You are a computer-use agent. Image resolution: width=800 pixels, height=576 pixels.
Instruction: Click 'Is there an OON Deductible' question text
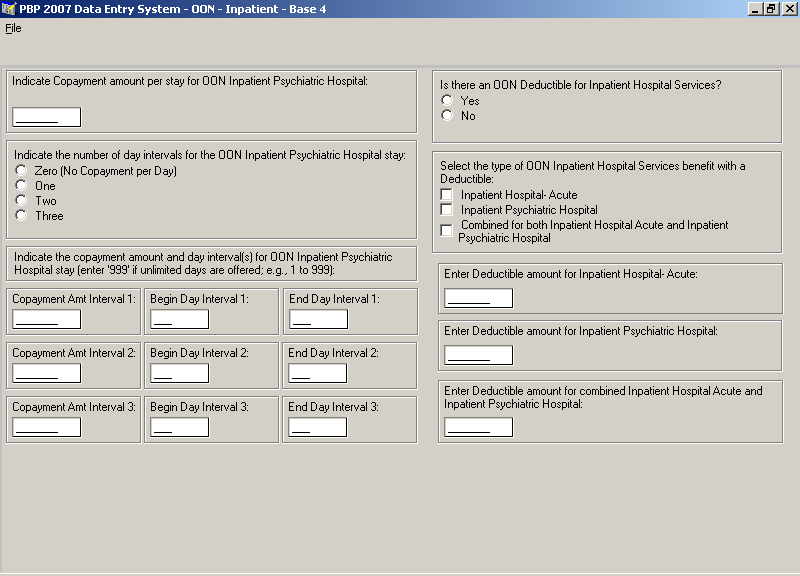coord(581,85)
